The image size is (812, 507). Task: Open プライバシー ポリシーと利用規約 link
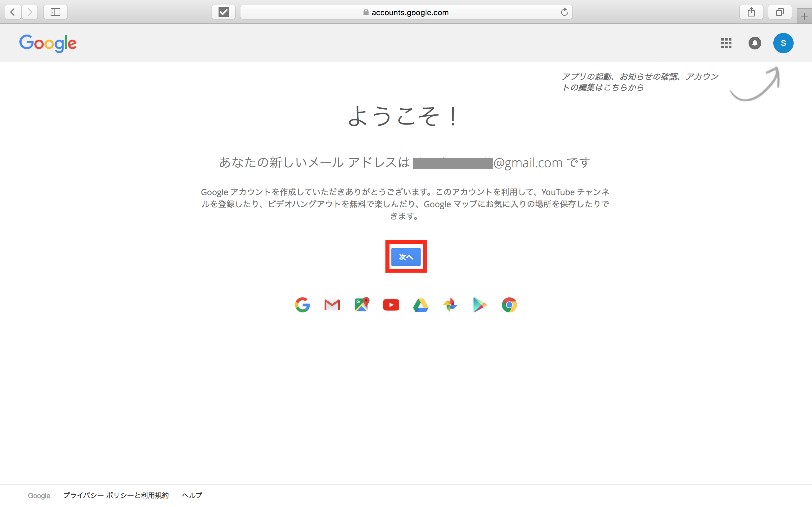pos(116,495)
